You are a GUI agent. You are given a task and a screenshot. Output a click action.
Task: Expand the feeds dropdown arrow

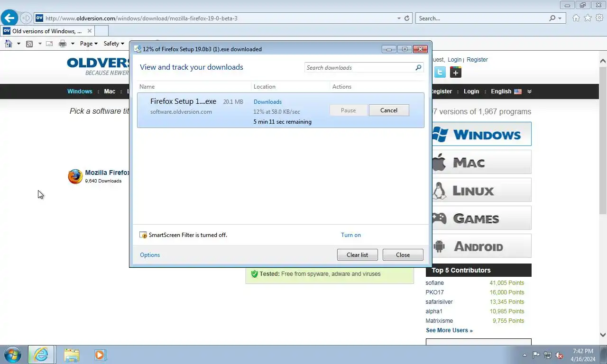pyautogui.click(x=40, y=44)
